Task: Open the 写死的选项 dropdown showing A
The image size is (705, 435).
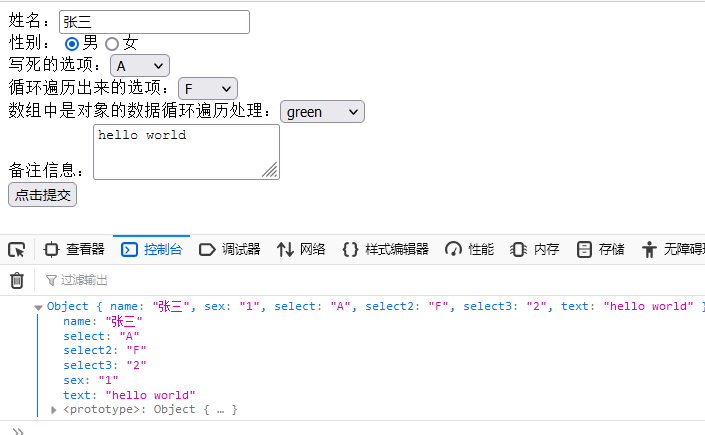Action: 140,66
